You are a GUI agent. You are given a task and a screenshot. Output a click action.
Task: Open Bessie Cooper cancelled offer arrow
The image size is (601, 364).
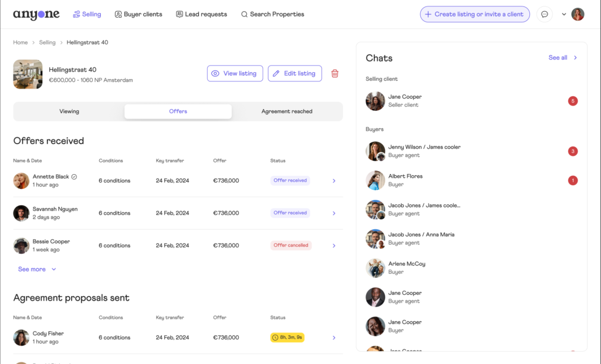[334, 246]
